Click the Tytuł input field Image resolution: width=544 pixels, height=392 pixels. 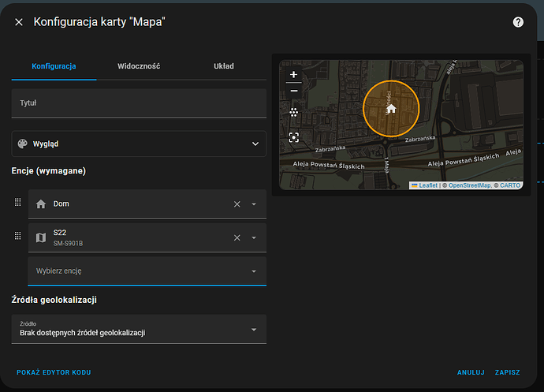click(139, 103)
